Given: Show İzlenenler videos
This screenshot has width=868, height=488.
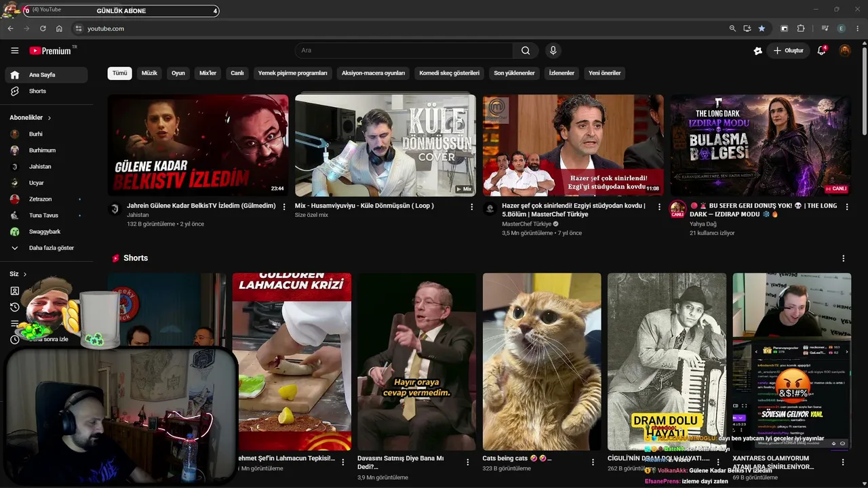Looking at the screenshot, I should (561, 73).
